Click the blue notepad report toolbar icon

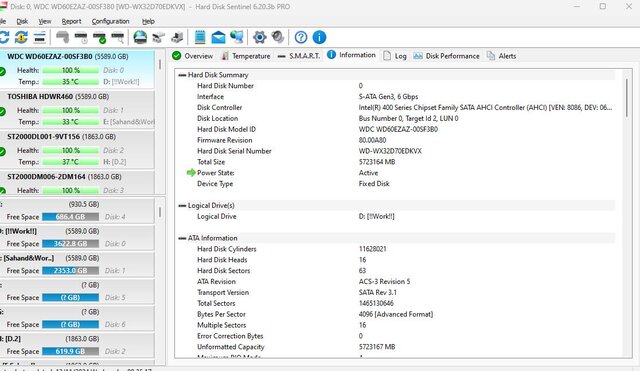200,38
